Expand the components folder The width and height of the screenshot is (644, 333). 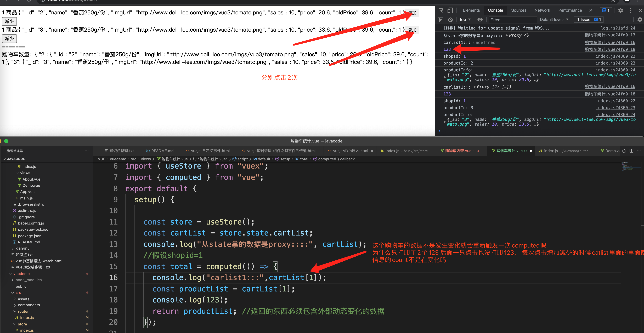pyautogui.click(x=29, y=305)
